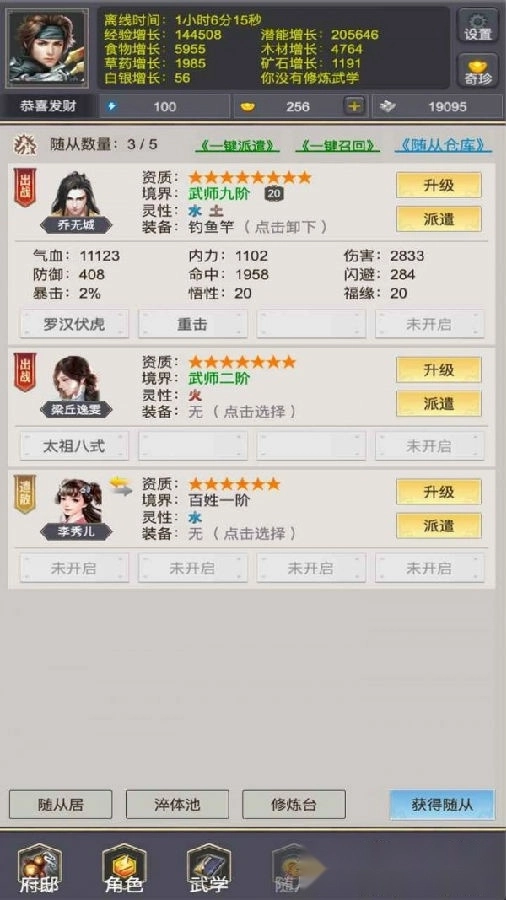The width and height of the screenshot is (506, 900).
Task: Open the 设置 settings gear icon
Action: pyautogui.click(x=478, y=26)
